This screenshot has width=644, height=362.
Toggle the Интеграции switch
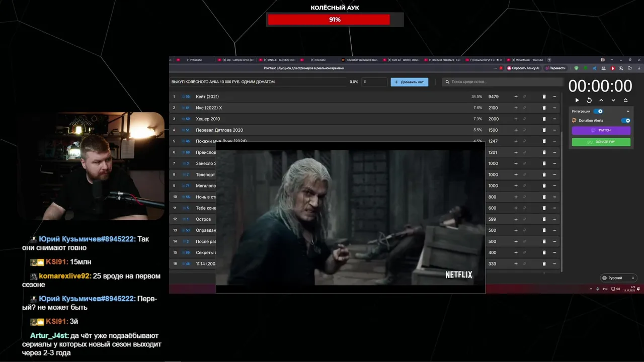pos(598,111)
